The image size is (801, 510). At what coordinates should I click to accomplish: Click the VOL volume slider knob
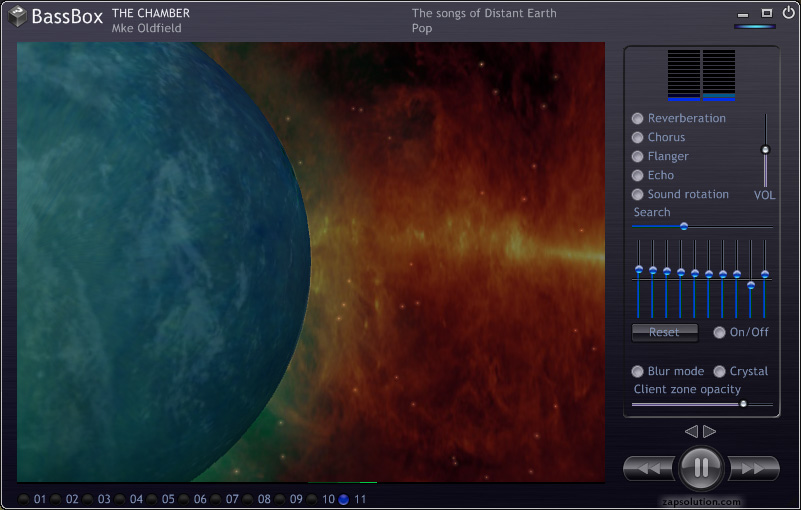pyautogui.click(x=765, y=149)
